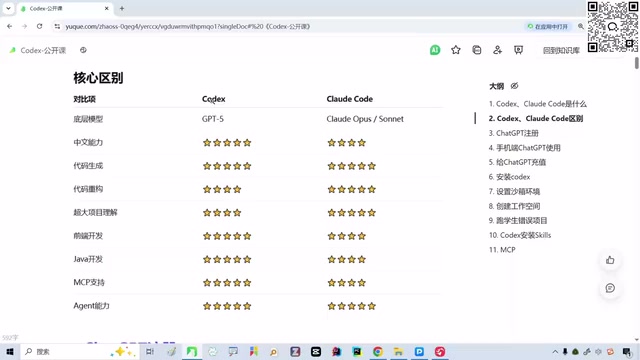
Task: Click the Claude Opus / Sonnet cell
Action: [x=365, y=119]
